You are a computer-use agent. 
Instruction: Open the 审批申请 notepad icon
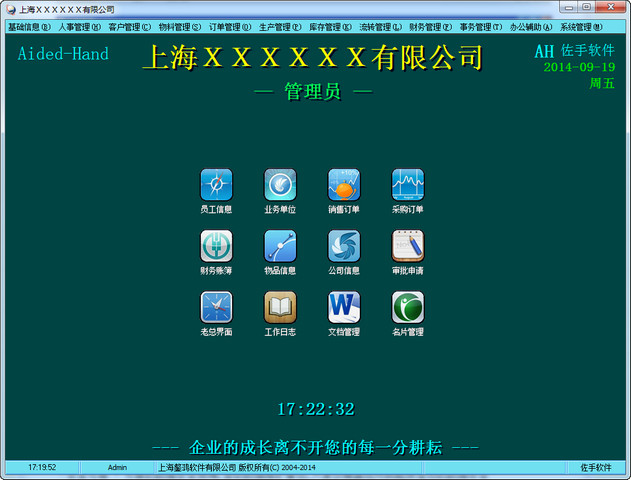click(408, 246)
